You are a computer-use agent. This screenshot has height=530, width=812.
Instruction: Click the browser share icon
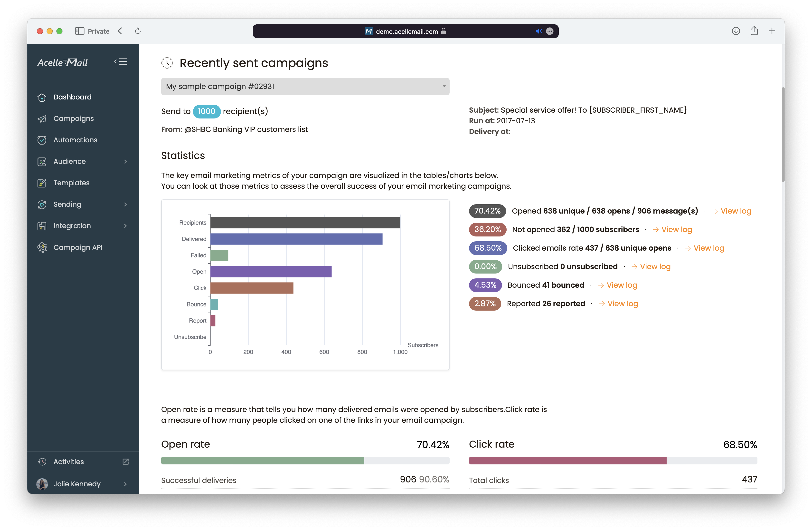click(x=754, y=31)
